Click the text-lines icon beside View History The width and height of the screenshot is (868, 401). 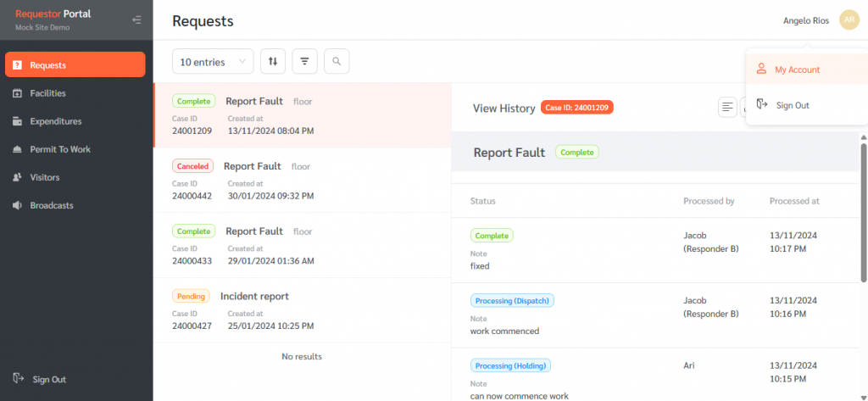727,107
